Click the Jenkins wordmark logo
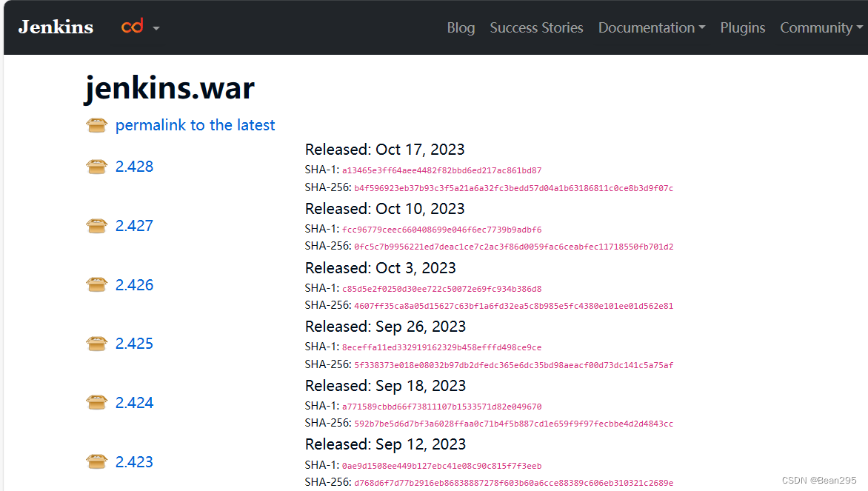Viewport: 868px width, 491px height. [x=55, y=27]
